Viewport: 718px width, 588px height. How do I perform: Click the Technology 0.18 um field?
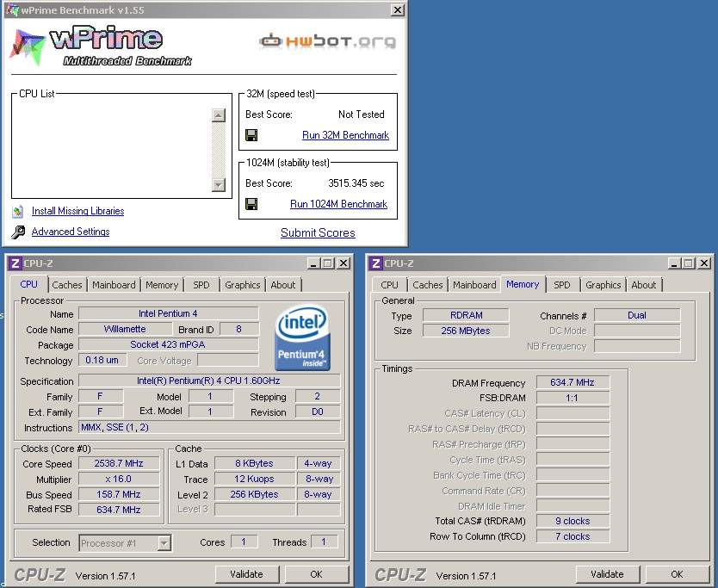pos(102,361)
